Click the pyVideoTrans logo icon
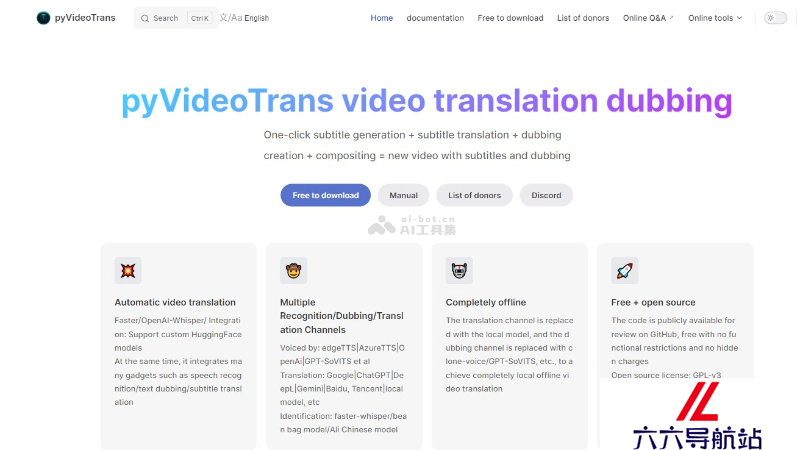The width and height of the screenshot is (800, 450). click(43, 18)
